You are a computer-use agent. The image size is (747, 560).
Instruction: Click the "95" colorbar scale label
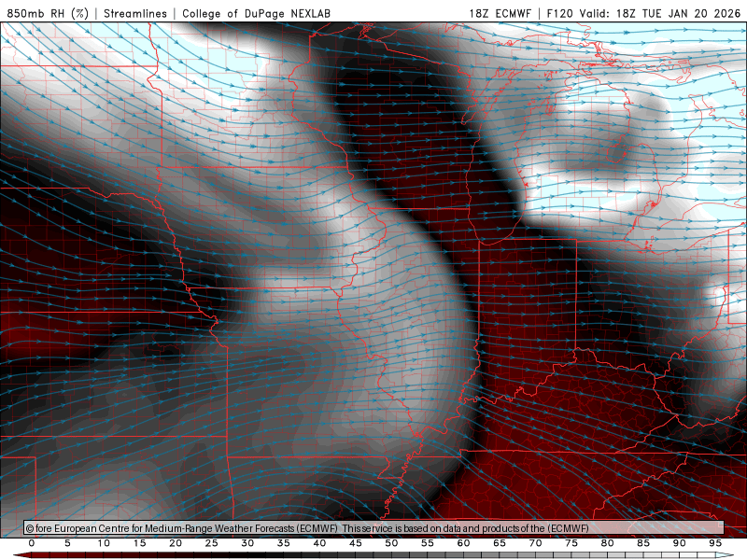715,543
